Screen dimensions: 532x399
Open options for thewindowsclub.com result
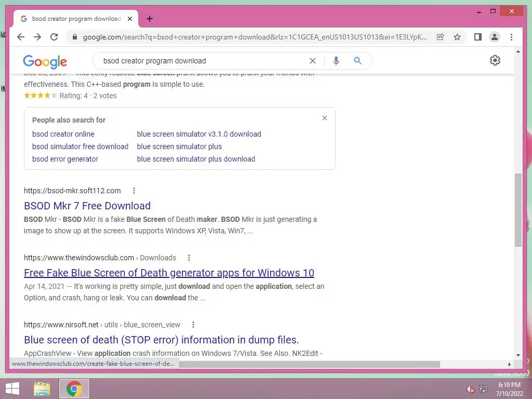click(189, 258)
